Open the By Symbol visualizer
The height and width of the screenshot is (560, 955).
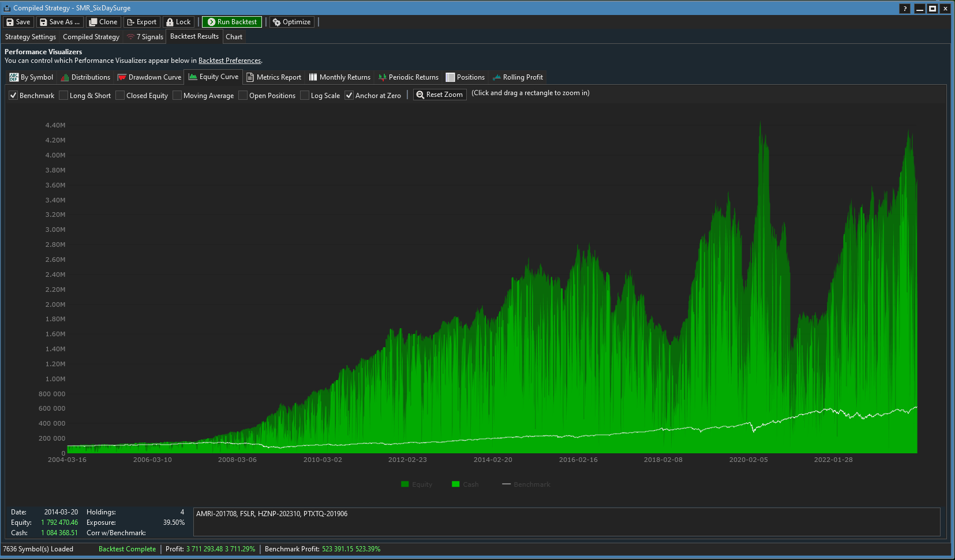click(32, 77)
